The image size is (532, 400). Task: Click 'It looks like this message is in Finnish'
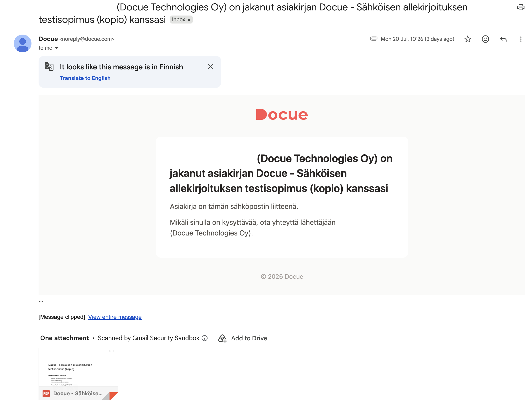121,67
